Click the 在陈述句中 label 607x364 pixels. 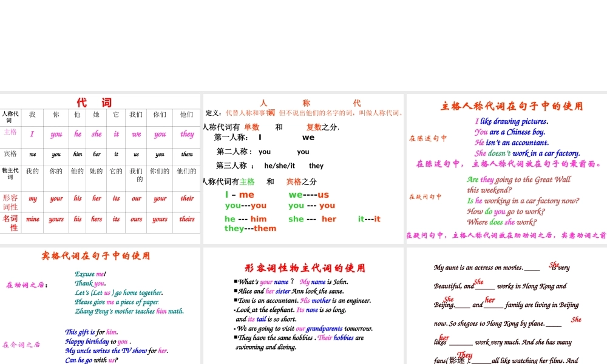tap(427, 138)
